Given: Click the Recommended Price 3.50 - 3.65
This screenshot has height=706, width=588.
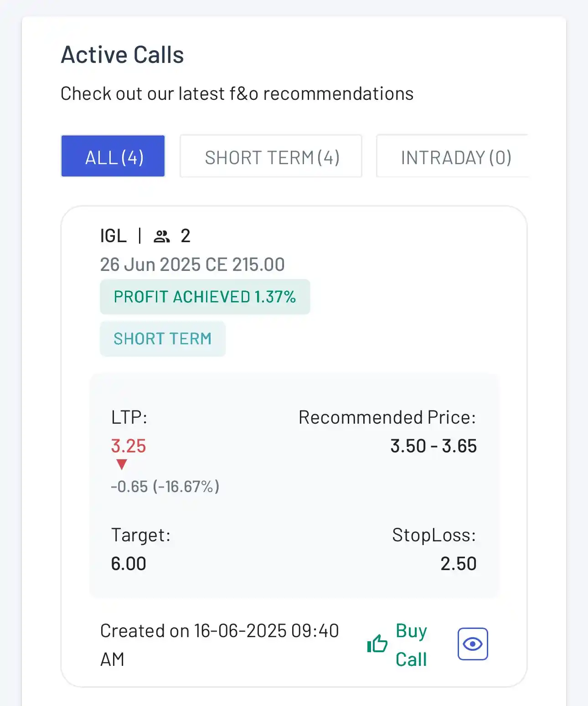Looking at the screenshot, I should 433,446.
